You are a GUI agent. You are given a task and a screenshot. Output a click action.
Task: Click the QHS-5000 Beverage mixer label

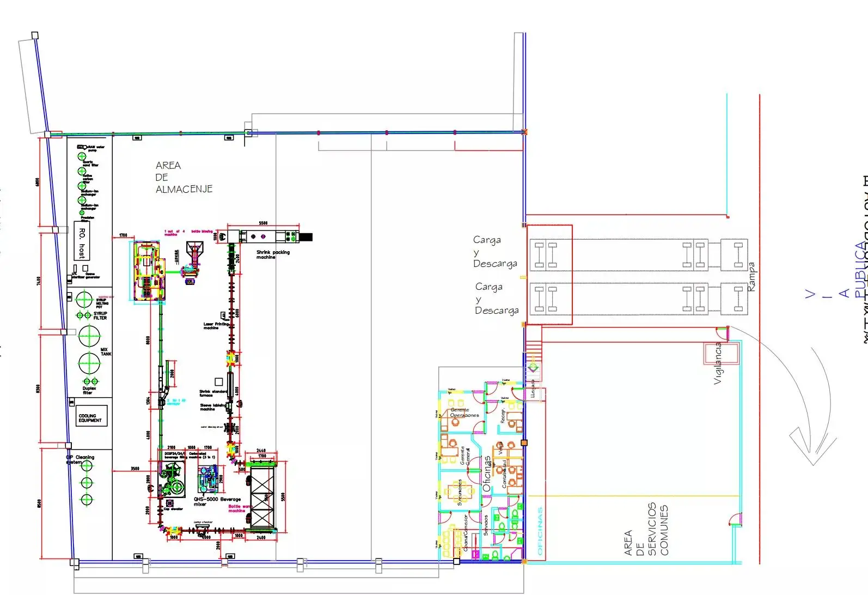click(217, 501)
